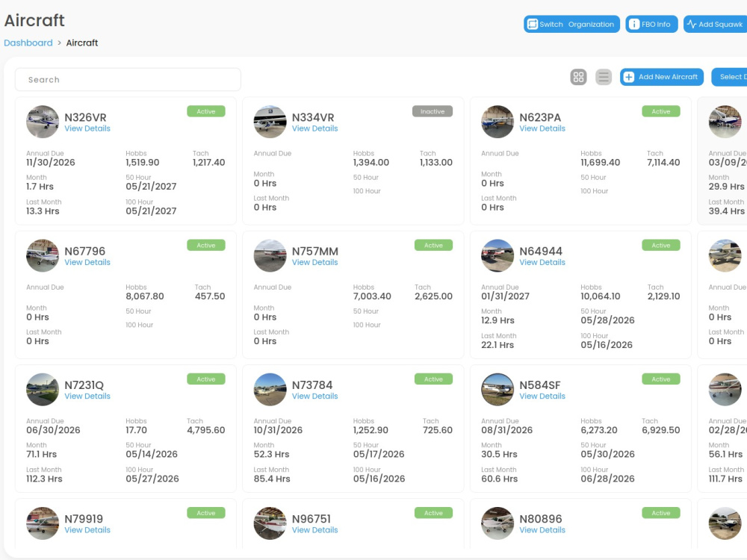
Task: Click the N326VR tail number title
Action: click(85, 117)
